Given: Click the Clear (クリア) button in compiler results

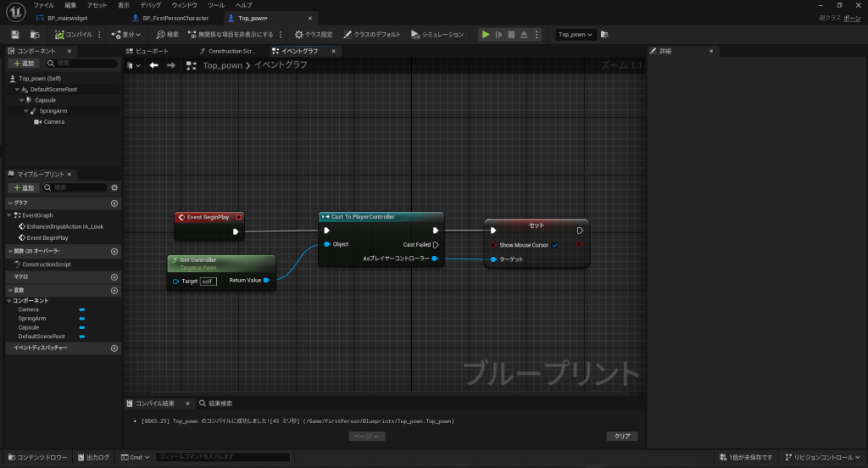Looking at the screenshot, I should [x=622, y=436].
